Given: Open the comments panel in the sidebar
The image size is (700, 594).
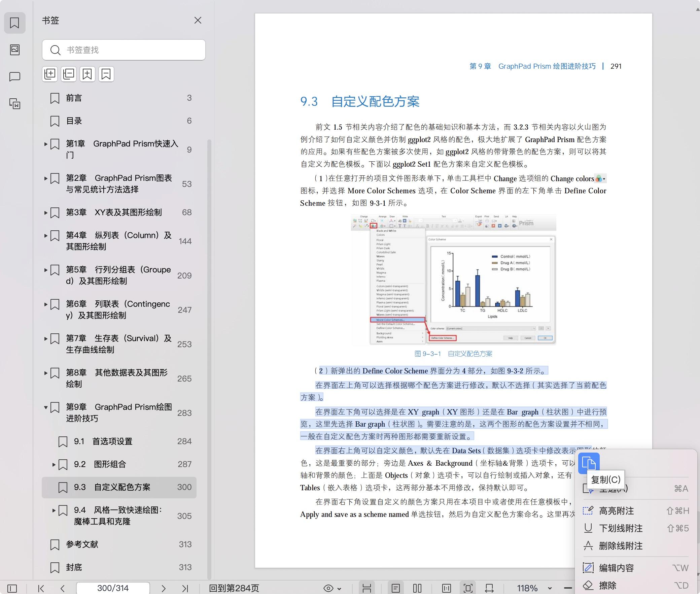Looking at the screenshot, I should (x=14, y=77).
